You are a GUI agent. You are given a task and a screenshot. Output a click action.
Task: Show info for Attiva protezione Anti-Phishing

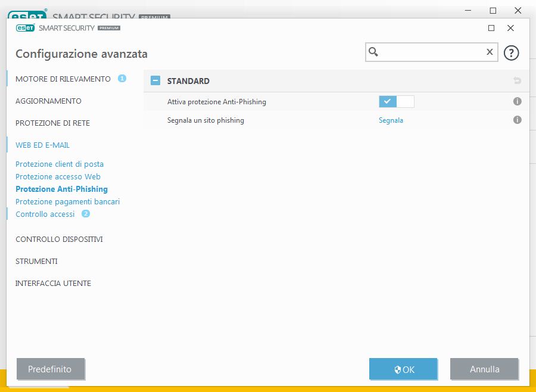[x=517, y=101]
